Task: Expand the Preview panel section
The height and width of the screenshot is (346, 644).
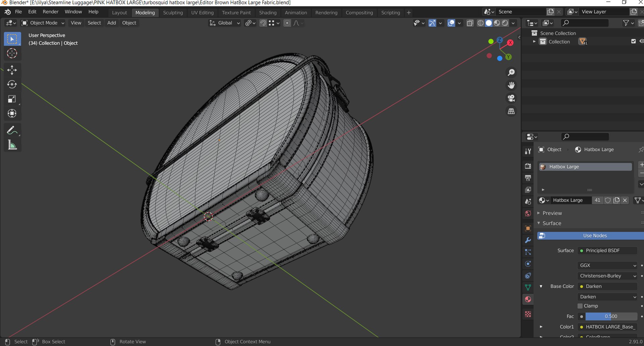Action: click(x=552, y=213)
